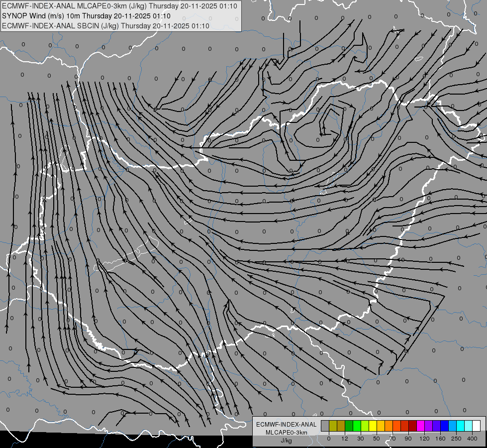Click the pure blue legend swatch
The width and height of the screenshot is (487, 448).
coord(445,426)
